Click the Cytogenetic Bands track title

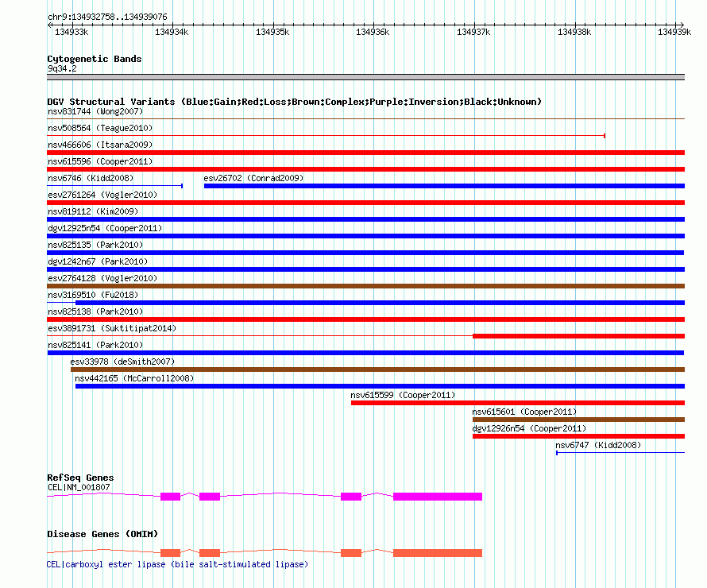[95, 59]
